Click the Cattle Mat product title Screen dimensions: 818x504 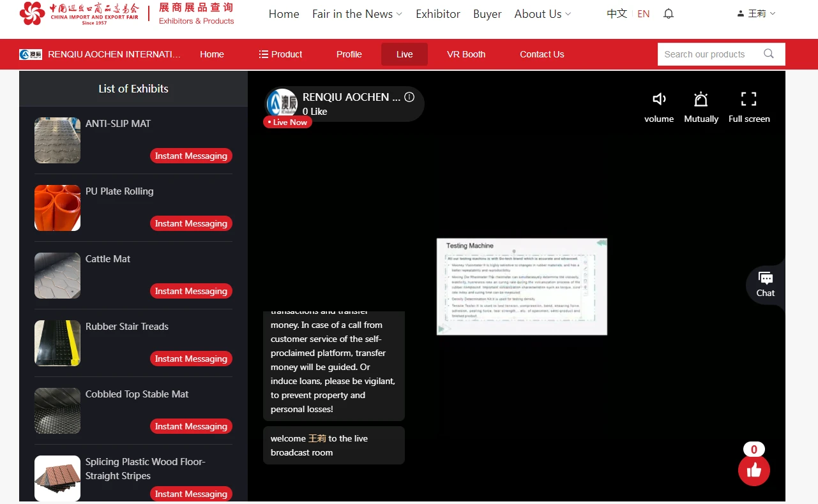click(108, 259)
